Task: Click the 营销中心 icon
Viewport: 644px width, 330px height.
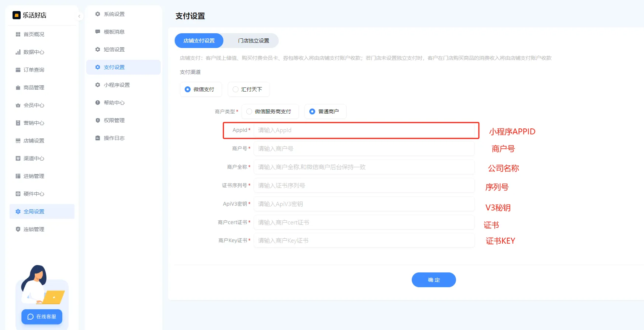Action: coord(18,123)
